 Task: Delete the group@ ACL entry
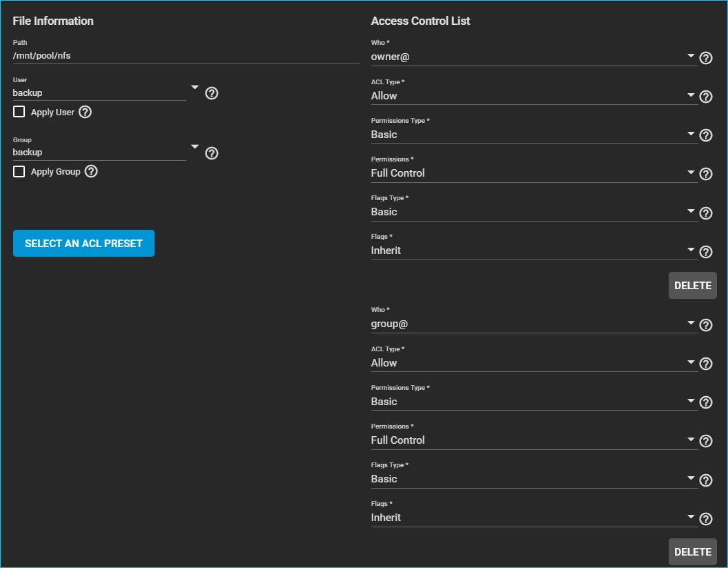pos(692,551)
